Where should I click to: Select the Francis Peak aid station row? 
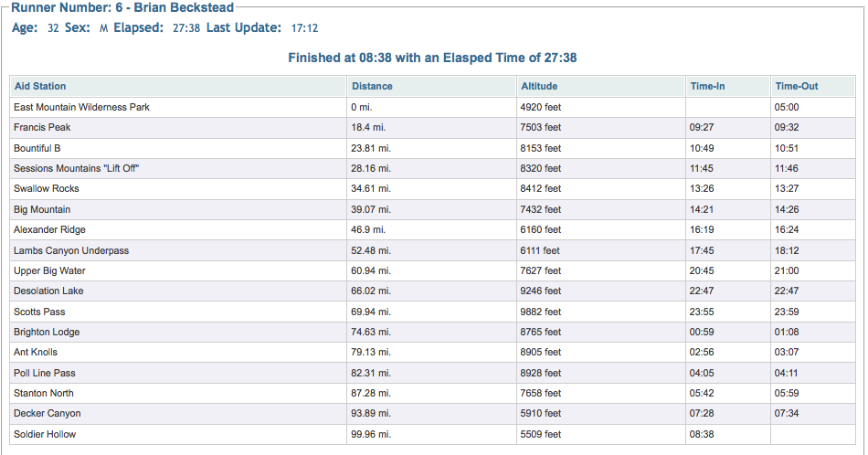click(432, 127)
